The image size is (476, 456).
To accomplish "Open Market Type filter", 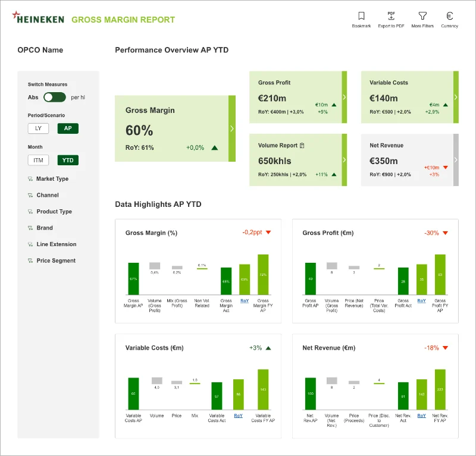I will [x=52, y=179].
